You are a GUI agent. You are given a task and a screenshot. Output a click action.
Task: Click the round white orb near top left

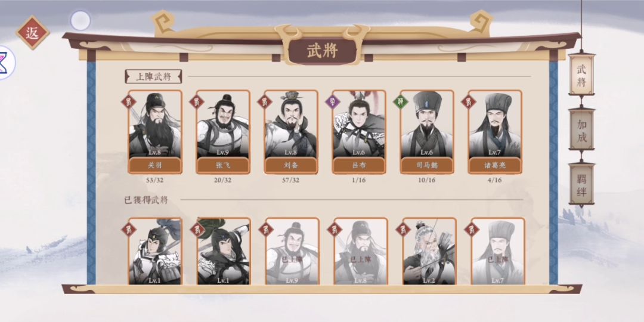click(x=80, y=20)
